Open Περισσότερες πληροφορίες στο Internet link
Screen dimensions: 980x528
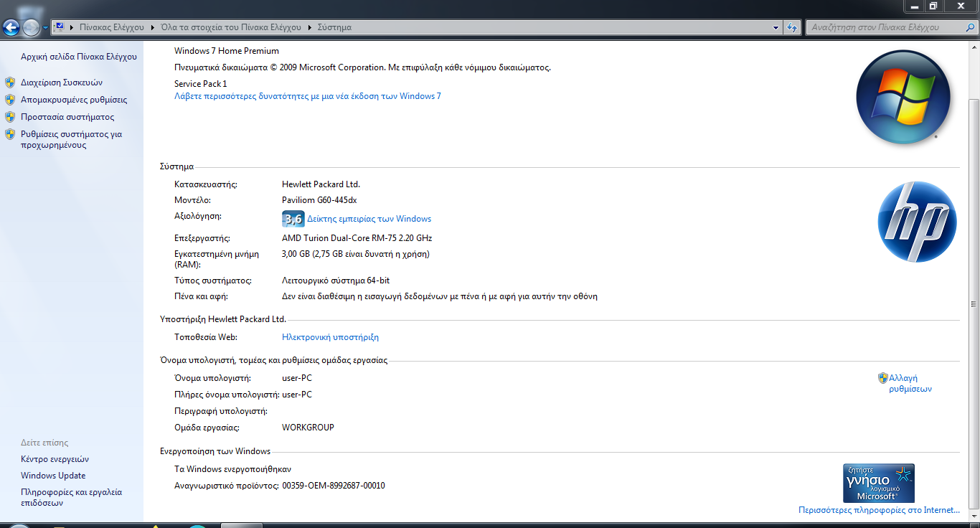[879, 511]
